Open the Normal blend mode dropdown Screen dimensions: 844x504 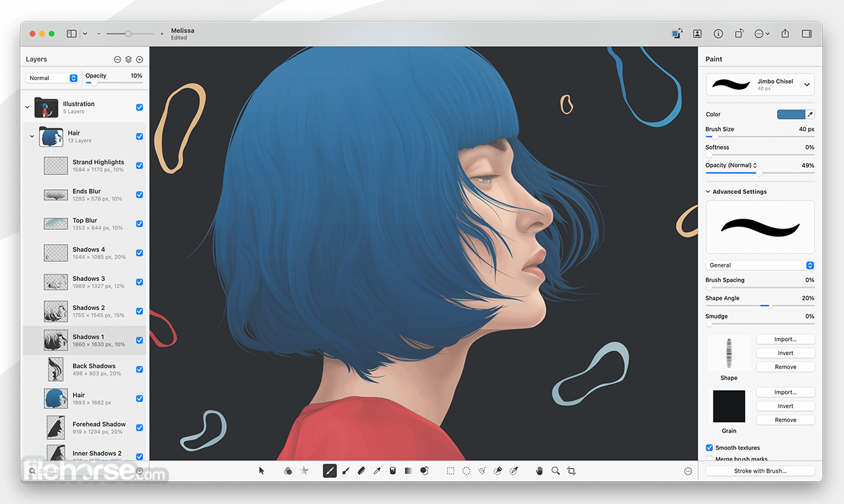(x=52, y=78)
